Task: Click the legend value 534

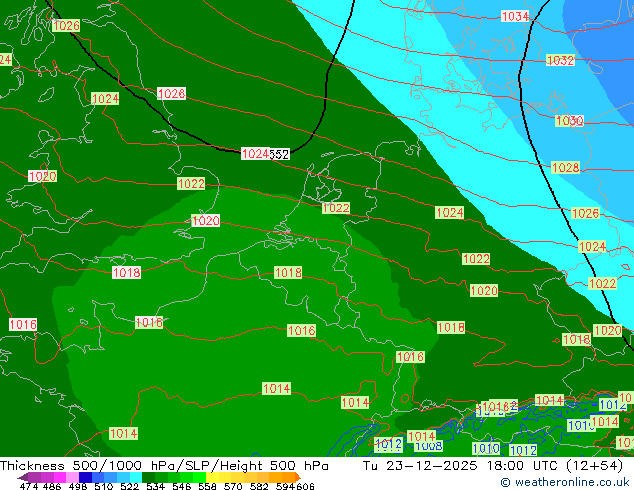Action: (155, 486)
